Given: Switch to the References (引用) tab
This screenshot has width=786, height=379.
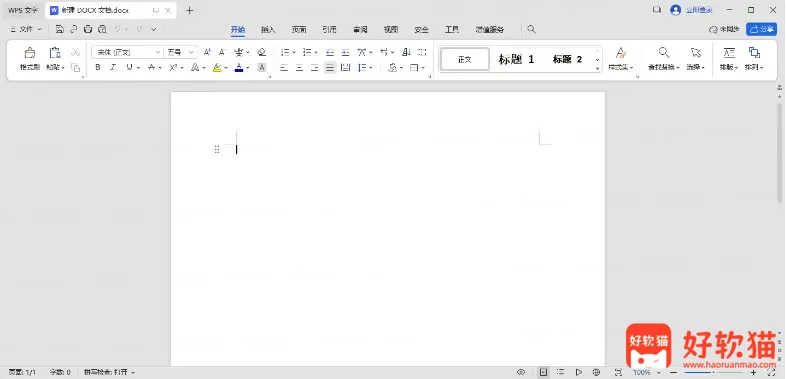Looking at the screenshot, I should pos(329,30).
